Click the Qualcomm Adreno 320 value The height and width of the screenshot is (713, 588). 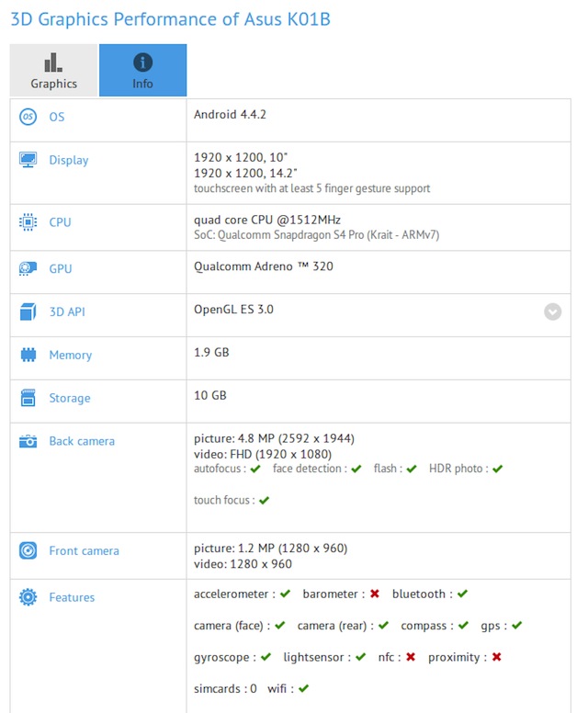tap(264, 266)
